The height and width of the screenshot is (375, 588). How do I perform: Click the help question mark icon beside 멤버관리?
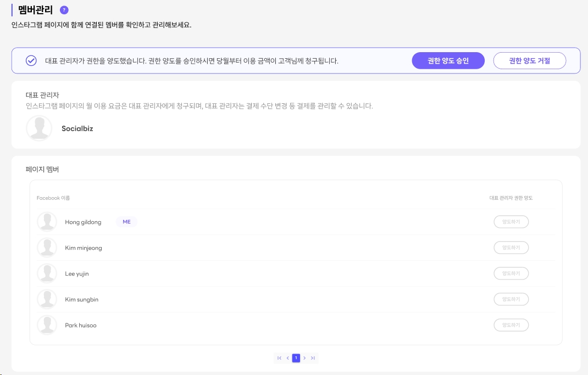[x=64, y=10]
